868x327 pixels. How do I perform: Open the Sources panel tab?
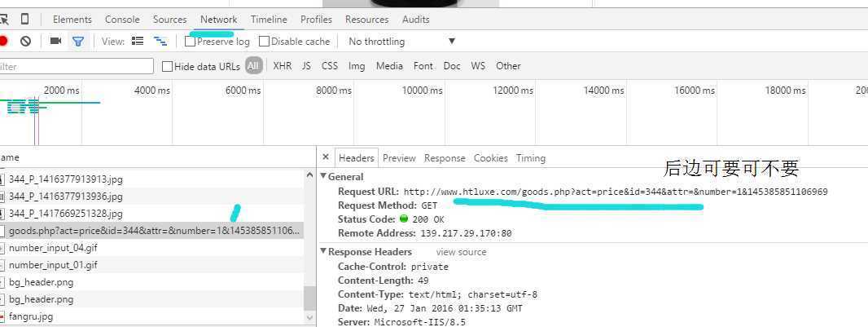[x=170, y=20]
